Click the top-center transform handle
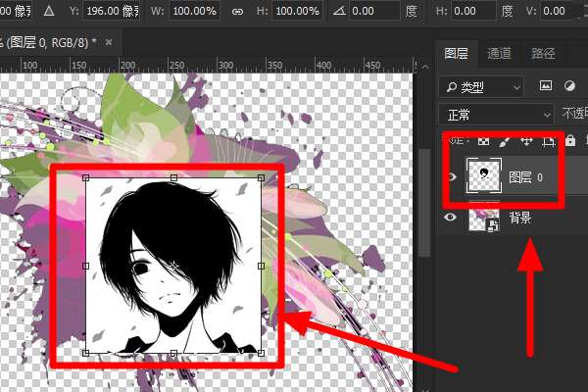 point(173,177)
